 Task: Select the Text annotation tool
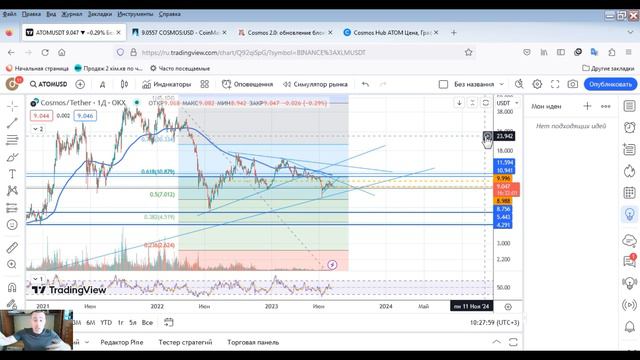(x=12, y=174)
